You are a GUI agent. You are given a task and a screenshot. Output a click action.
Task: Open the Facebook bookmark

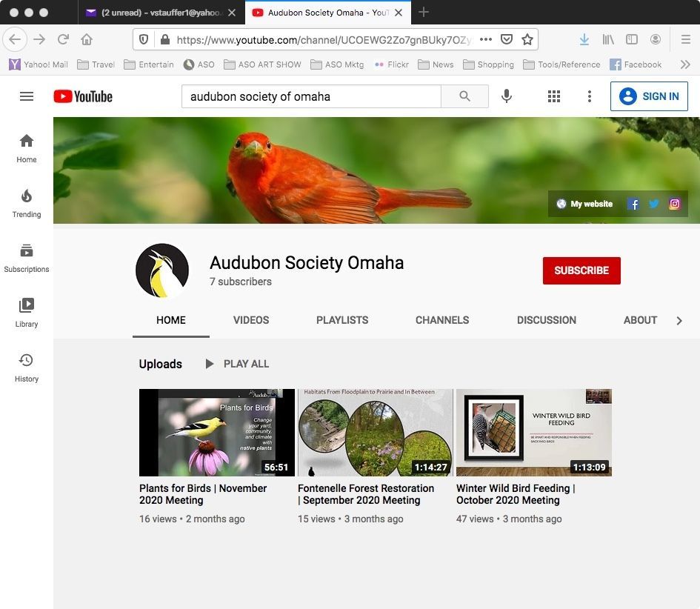(636, 64)
